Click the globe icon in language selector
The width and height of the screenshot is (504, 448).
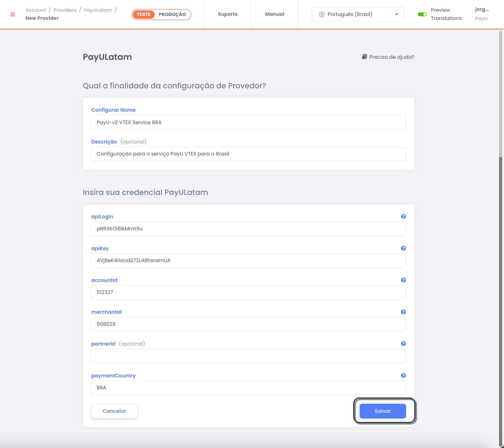tap(322, 14)
